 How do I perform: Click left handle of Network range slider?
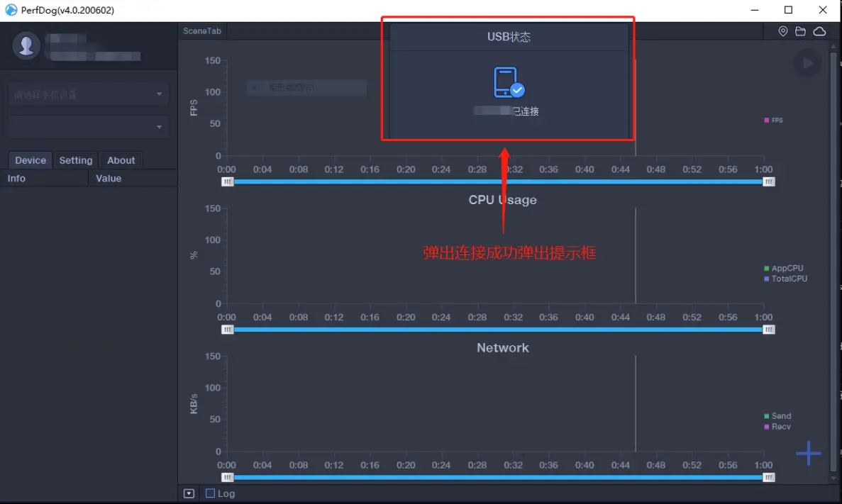tap(227, 477)
